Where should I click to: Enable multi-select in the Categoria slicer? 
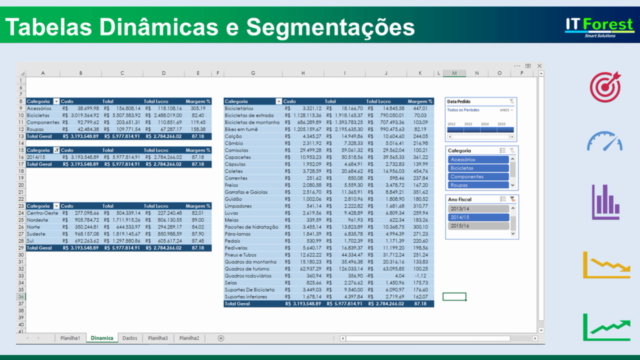pyautogui.click(x=502, y=151)
